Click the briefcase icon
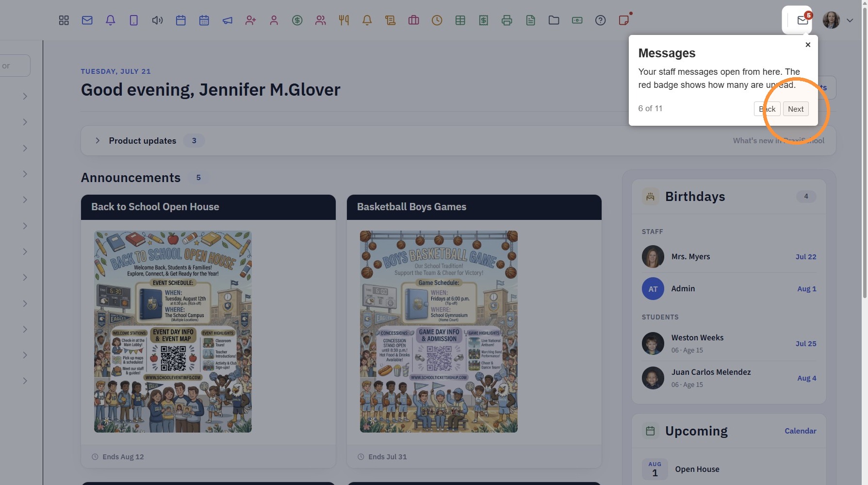The height and width of the screenshot is (485, 868). click(414, 20)
